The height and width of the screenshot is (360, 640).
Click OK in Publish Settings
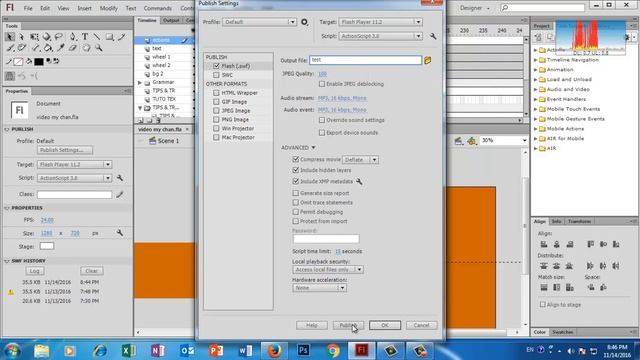[385, 325]
